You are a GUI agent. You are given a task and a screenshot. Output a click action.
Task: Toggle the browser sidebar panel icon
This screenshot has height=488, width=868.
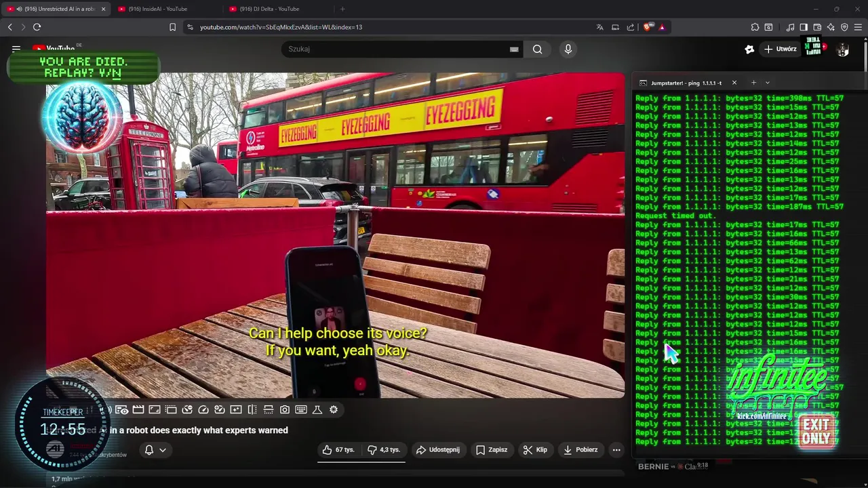[804, 27]
